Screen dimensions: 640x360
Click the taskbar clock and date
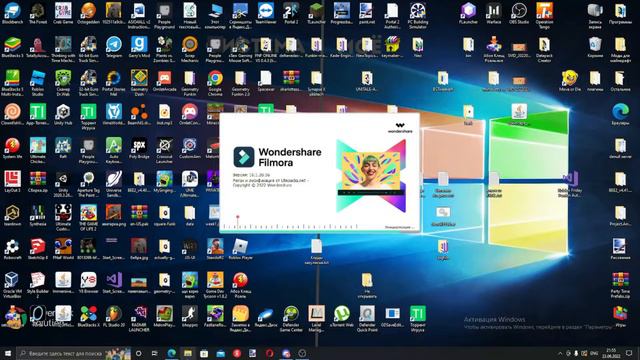tap(611, 353)
